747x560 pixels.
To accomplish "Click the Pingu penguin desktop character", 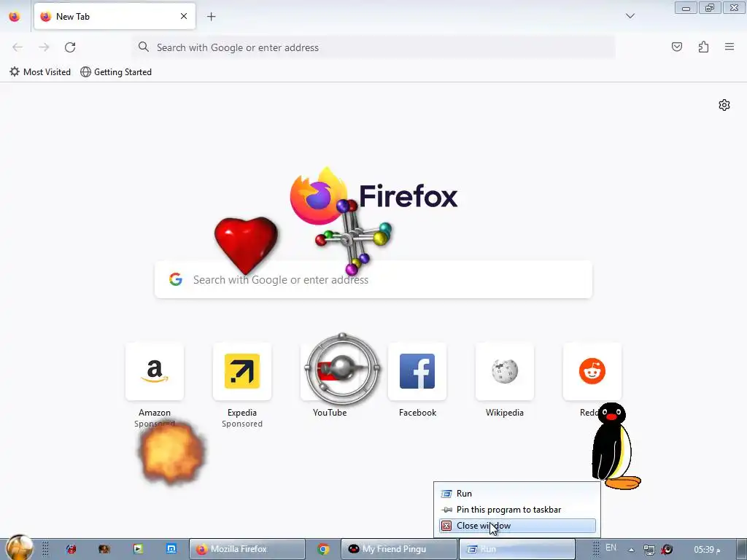I will 614,446.
